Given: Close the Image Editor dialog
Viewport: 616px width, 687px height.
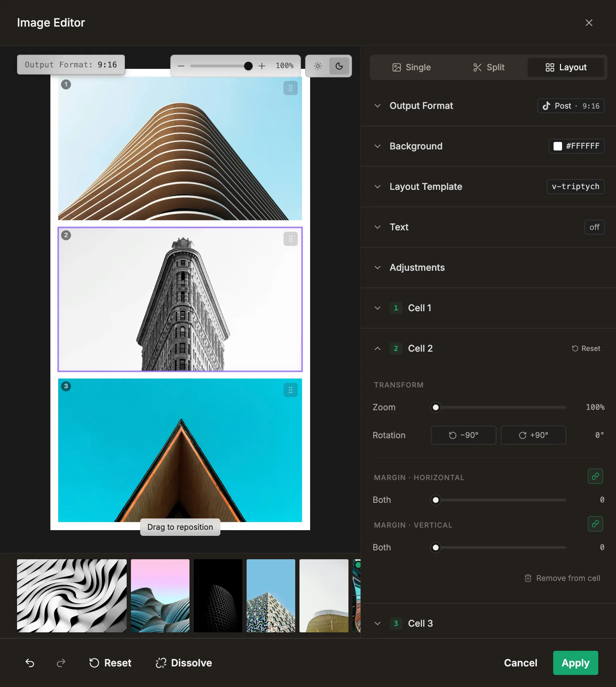Looking at the screenshot, I should click(589, 23).
